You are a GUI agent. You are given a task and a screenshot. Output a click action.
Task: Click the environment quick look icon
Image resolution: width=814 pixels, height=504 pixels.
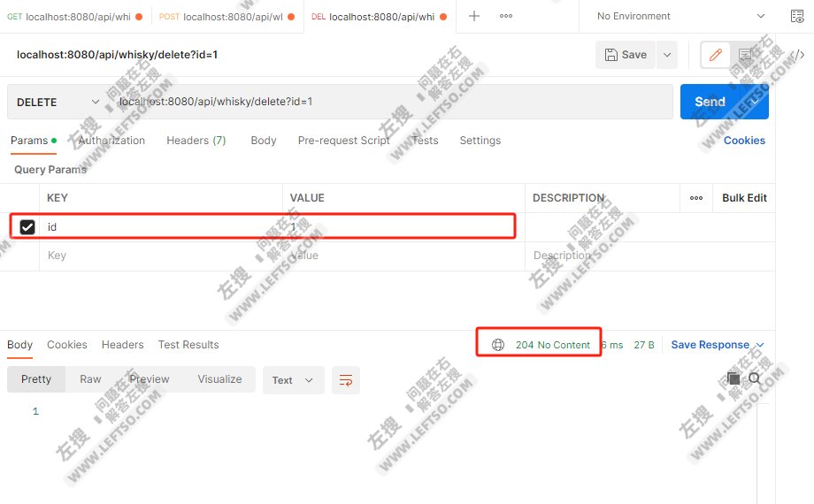[796, 16]
